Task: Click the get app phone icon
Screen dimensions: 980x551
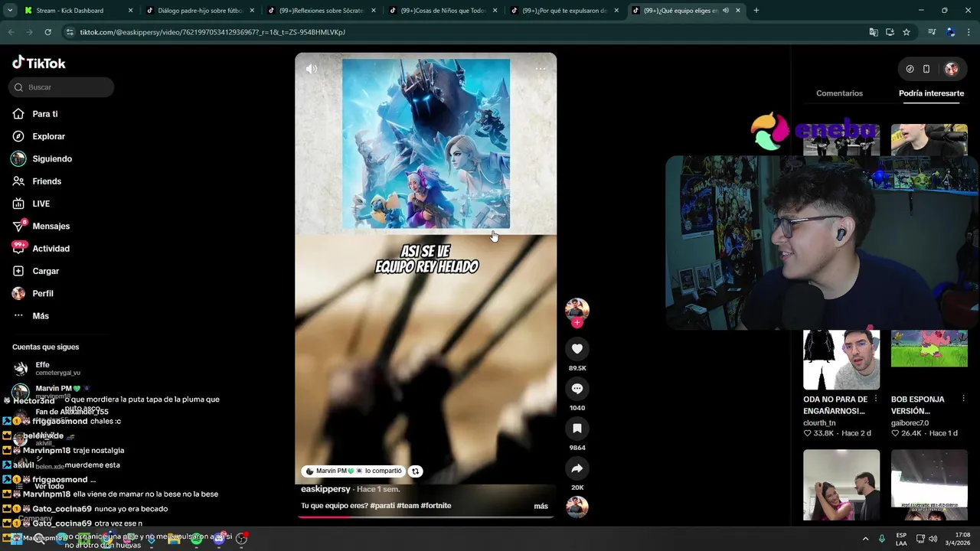Action: [926, 69]
